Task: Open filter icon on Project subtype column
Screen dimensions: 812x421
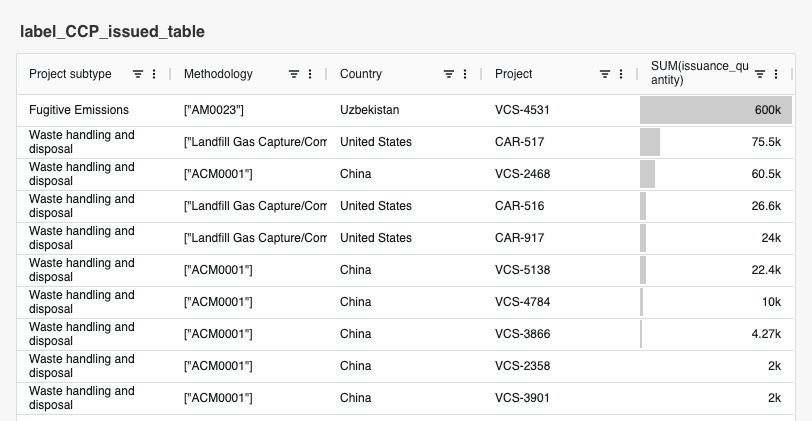Action: tap(138, 74)
